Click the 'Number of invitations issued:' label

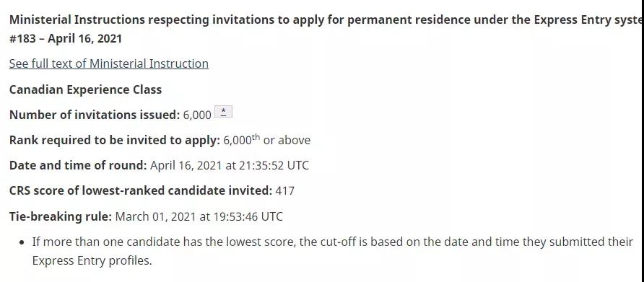[x=95, y=115]
